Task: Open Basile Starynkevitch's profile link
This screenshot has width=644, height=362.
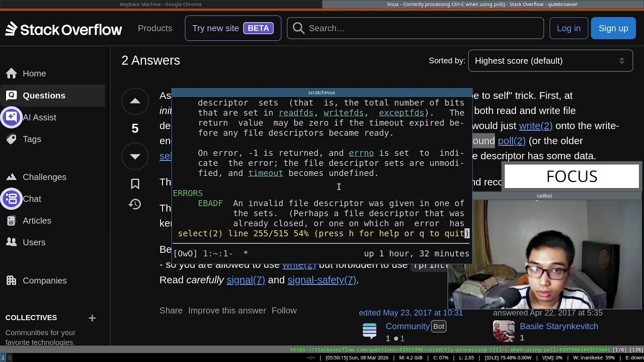Action: [x=559, y=326]
